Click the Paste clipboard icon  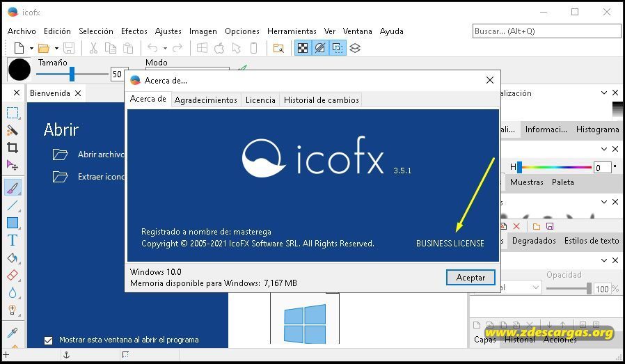tap(128, 48)
